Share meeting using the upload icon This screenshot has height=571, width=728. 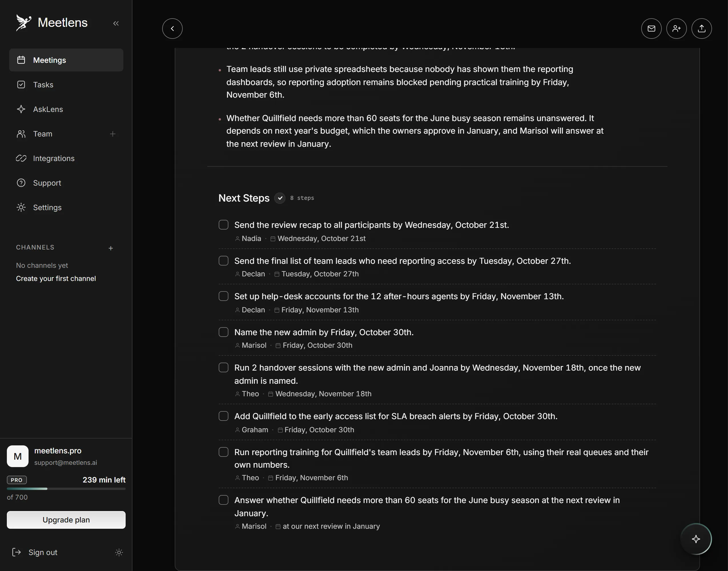click(x=701, y=29)
